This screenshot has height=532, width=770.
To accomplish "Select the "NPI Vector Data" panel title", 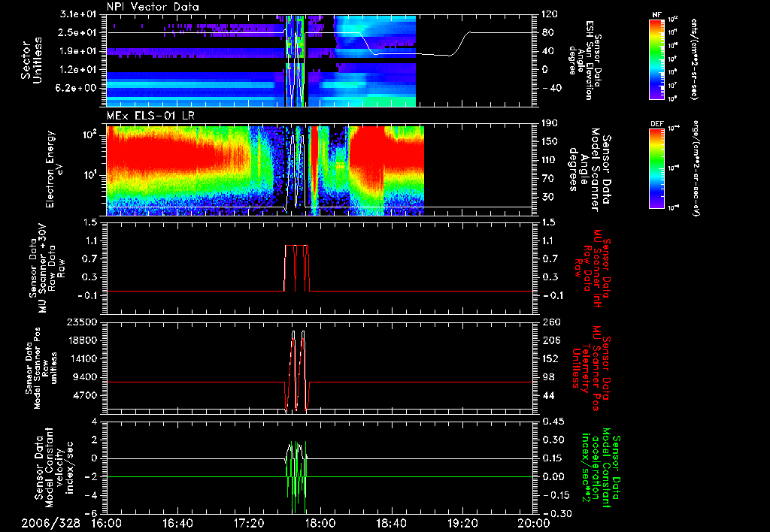I will pyautogui.click(x=153, y=7).
